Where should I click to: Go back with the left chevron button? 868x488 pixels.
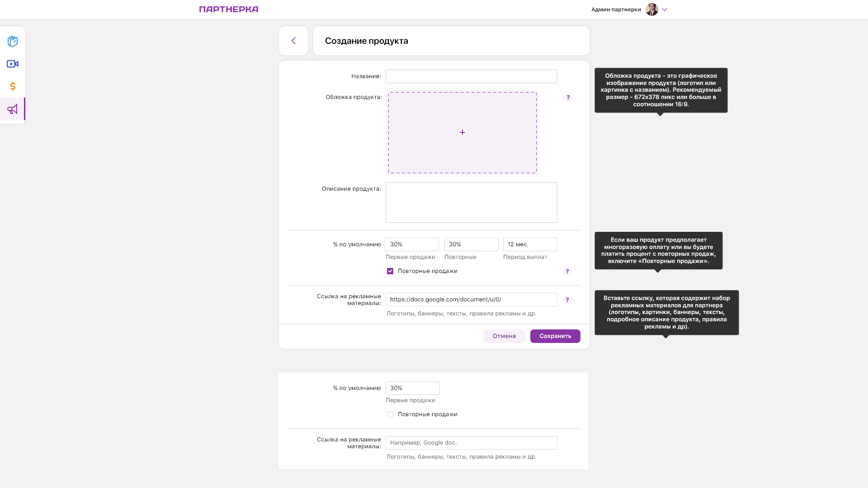click(x=293, y=41)
